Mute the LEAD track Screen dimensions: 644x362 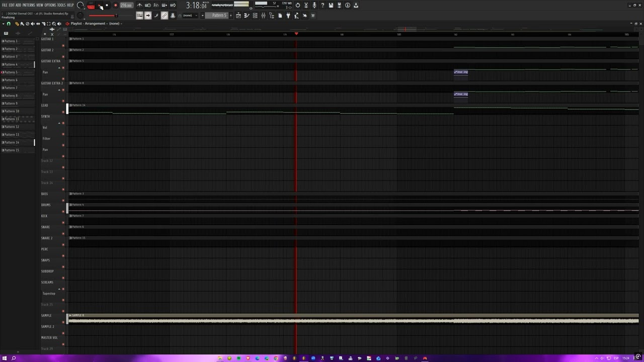[63, 112]
